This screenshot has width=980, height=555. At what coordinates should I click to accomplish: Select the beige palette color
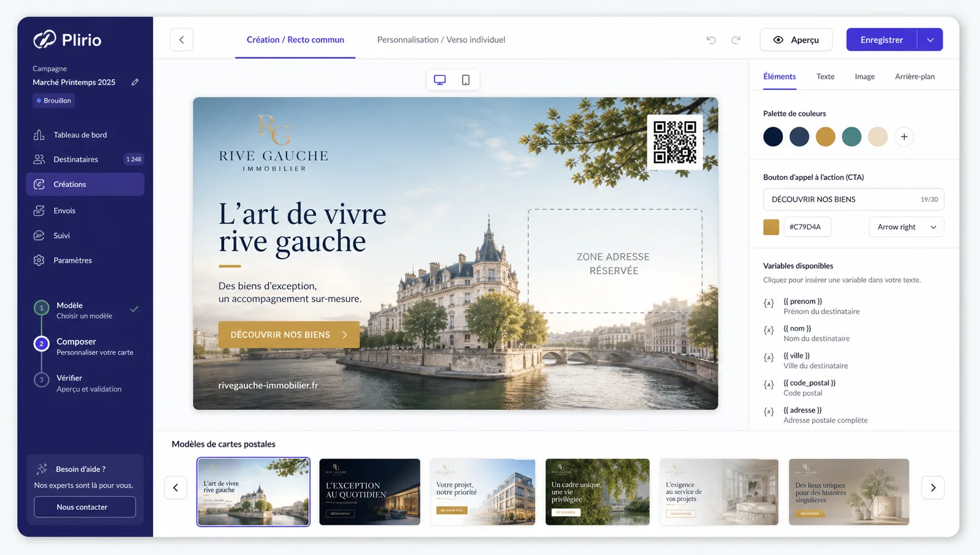(x=878, y=137)
